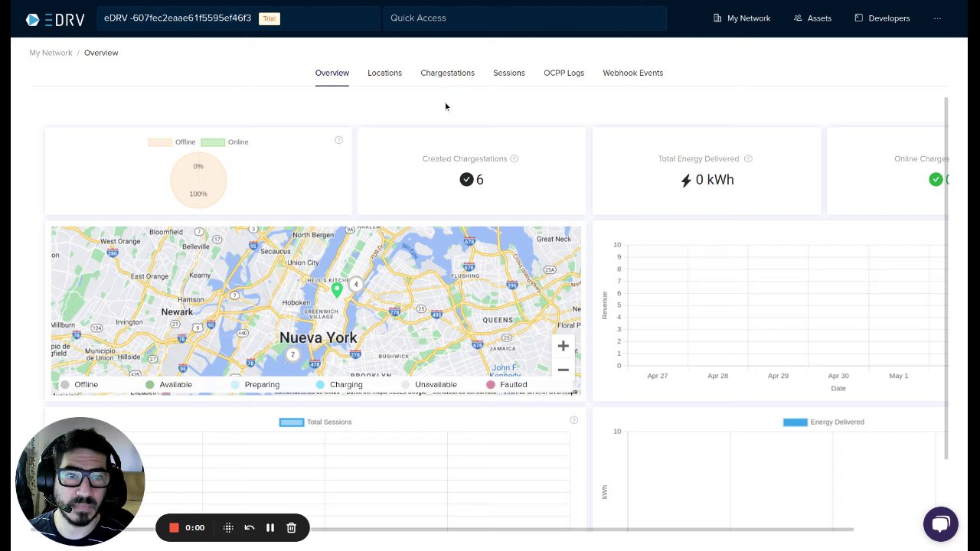Click the horizontal scrollbar at the bottom
This screenshot has width=980, height=551.
[442, 529]
